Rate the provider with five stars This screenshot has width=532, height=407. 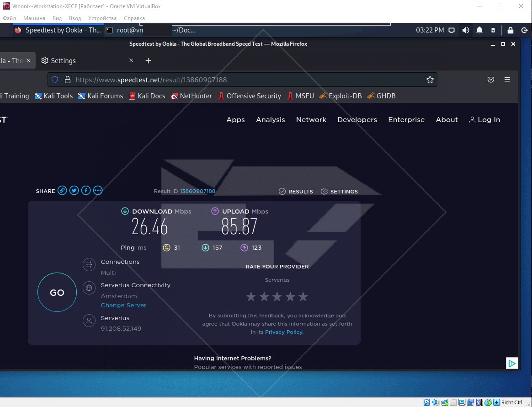(x=303, y=297)
